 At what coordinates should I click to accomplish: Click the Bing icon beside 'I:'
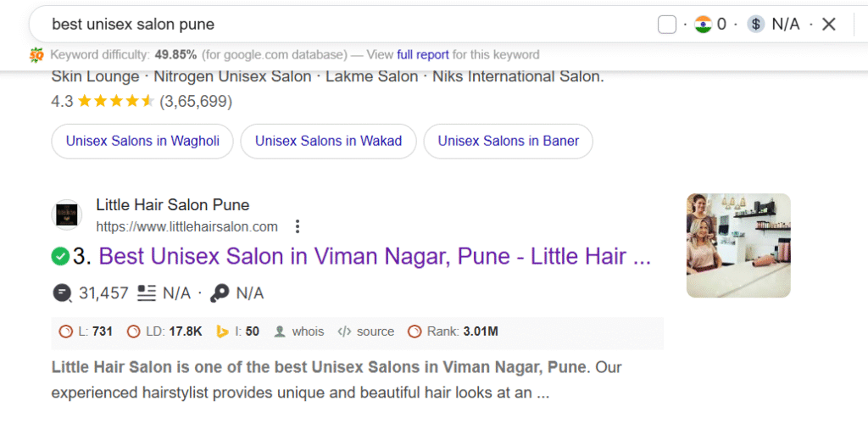point(223,331)
